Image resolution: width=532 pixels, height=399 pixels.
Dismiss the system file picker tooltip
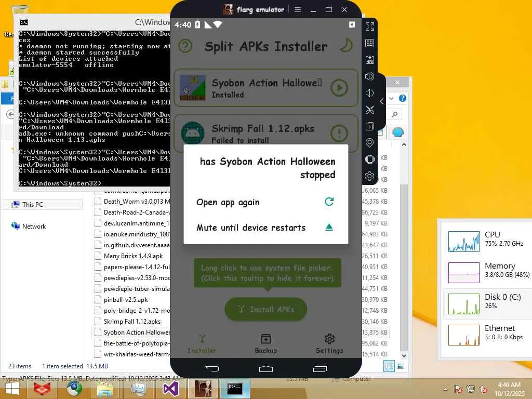pyautogui.click(x=268, y=273)
